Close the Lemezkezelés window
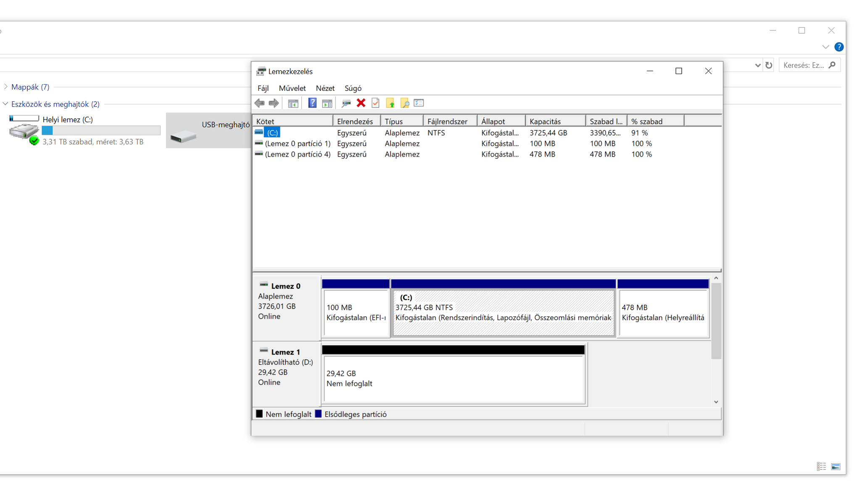 click(708, 71)
